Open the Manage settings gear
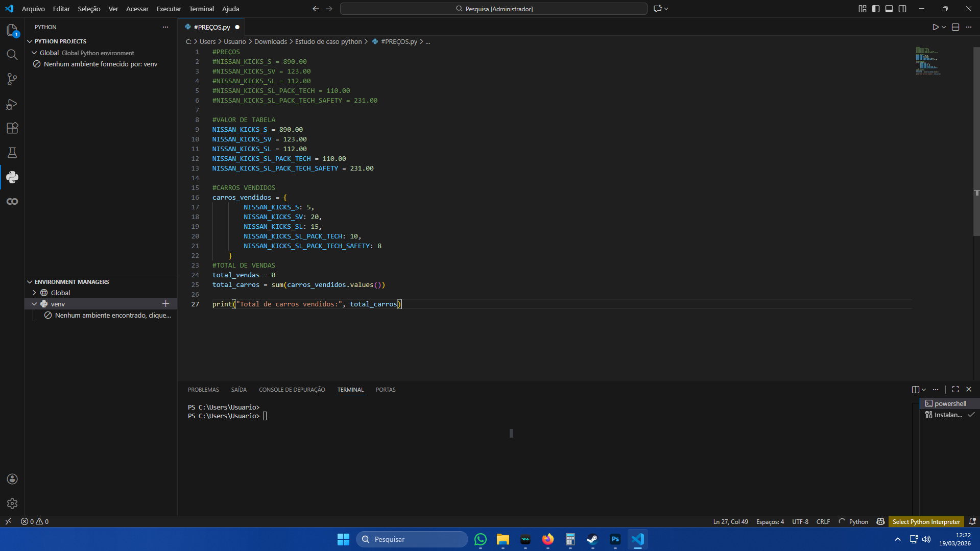 click(12, 504)
